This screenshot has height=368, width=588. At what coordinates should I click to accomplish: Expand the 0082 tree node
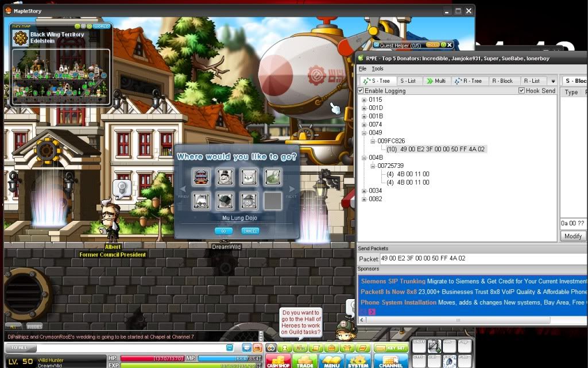tap(363, 199)
